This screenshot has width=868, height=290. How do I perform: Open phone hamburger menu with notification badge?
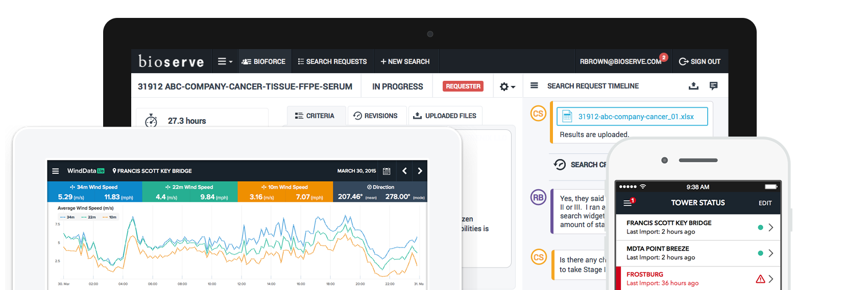(629, 203)
